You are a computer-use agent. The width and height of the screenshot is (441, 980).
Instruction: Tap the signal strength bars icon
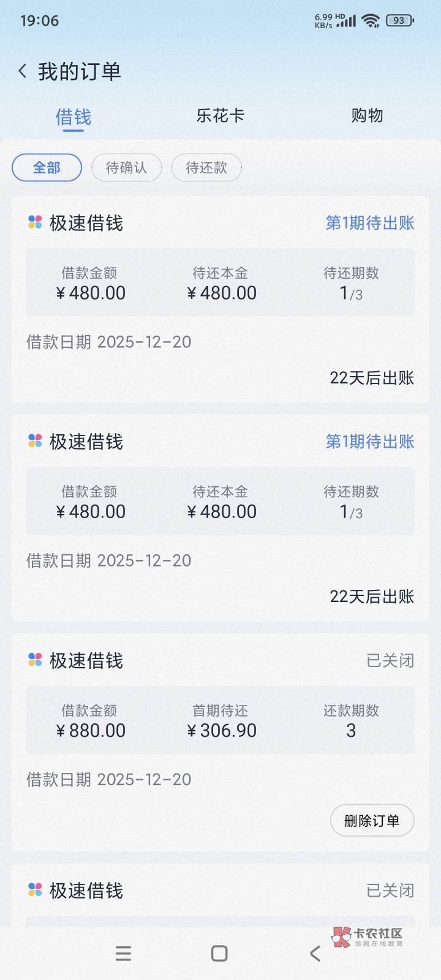tap(346, 21)
